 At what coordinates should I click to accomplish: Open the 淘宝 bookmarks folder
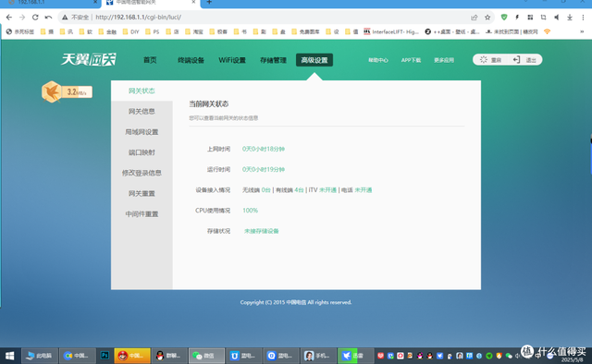[x=194, y=32]
